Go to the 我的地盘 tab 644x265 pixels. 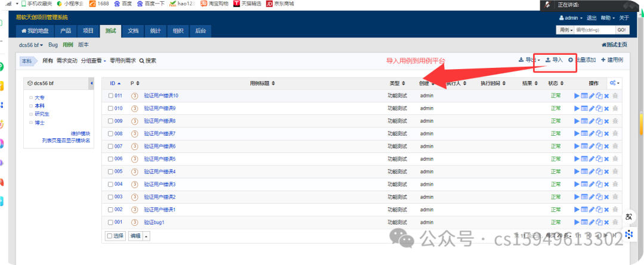(x=35, y=31)
